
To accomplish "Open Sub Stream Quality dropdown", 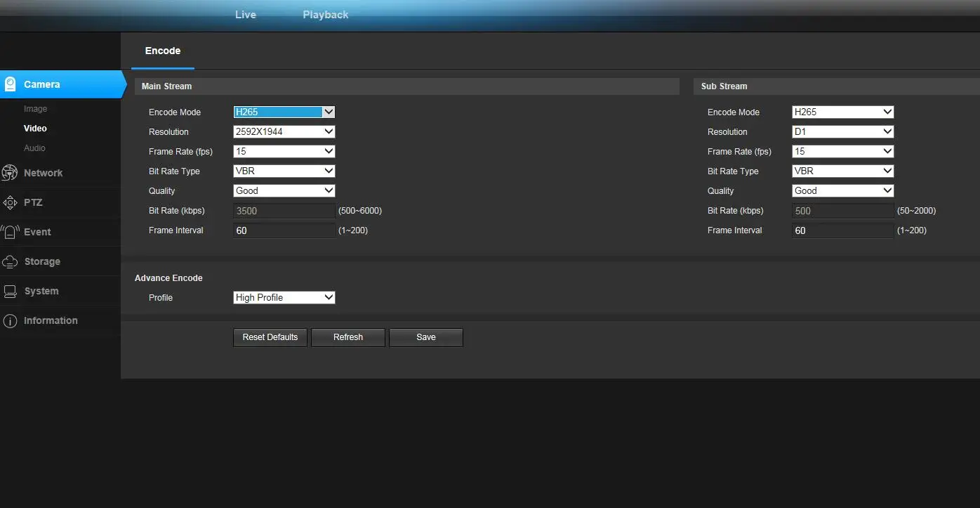I will pyautogui.click(x=843, y=190).
